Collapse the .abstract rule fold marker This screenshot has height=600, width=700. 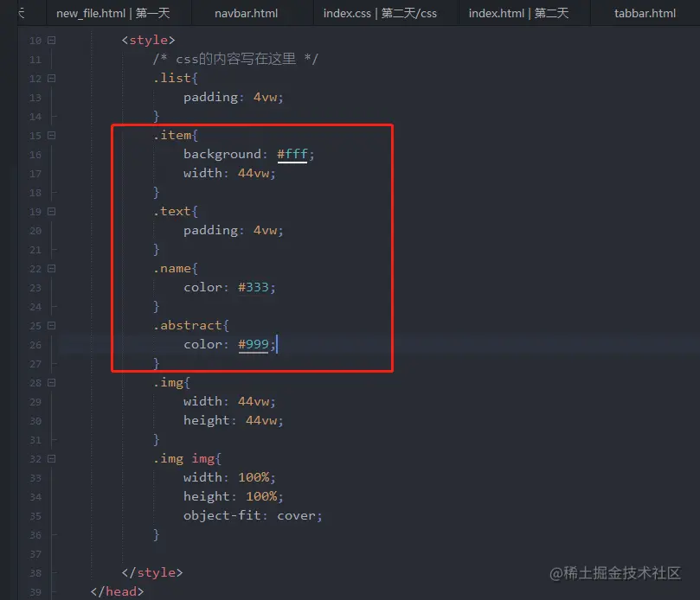[52, 326]
